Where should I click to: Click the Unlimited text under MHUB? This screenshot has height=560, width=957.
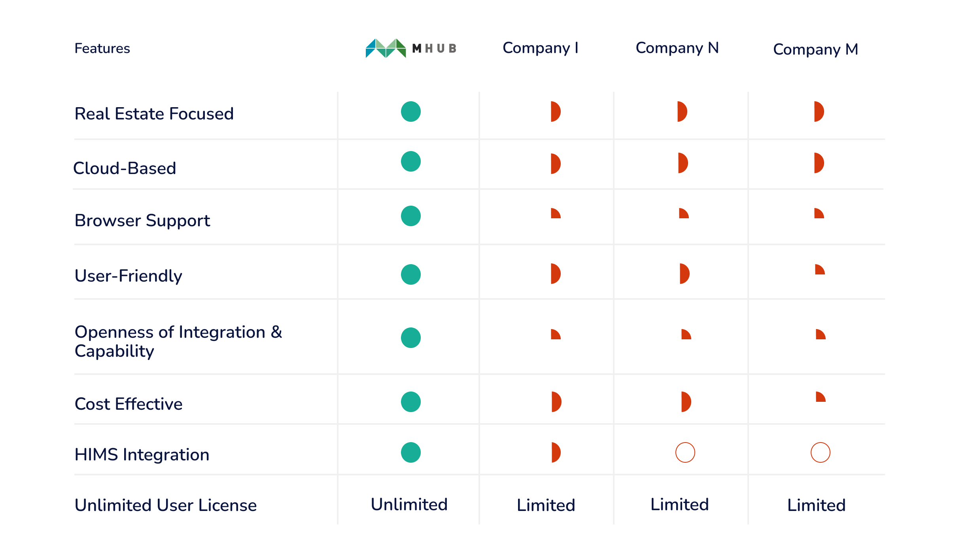(409, 505)
